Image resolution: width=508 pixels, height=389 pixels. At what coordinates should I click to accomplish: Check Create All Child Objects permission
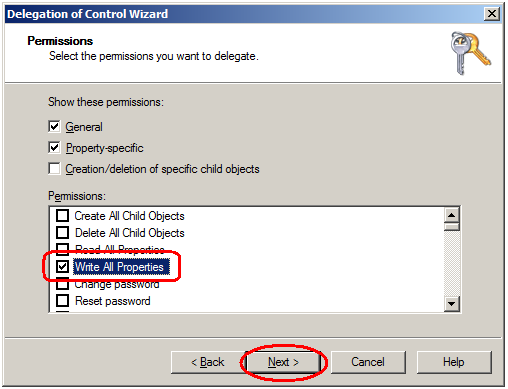[62, 216]
